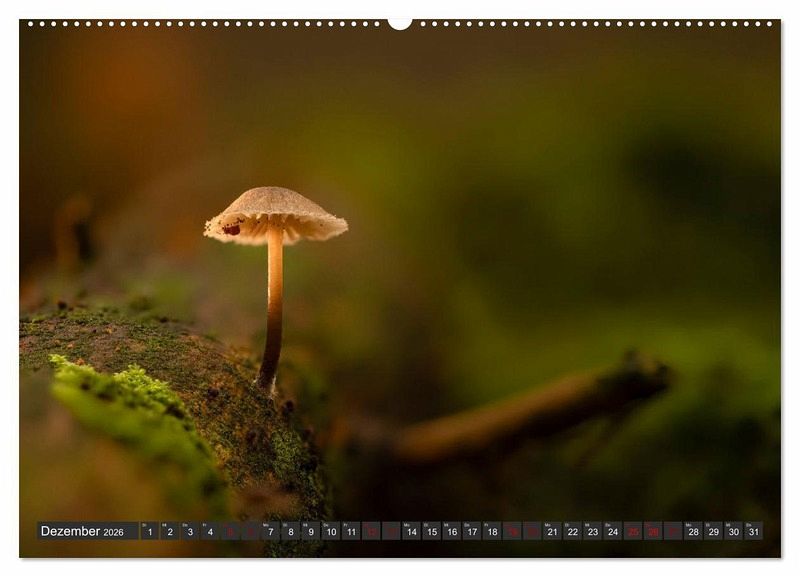Select day 18 in calendar strip
This screenshot has height=577, width=800.
click(x=491, y=531)
